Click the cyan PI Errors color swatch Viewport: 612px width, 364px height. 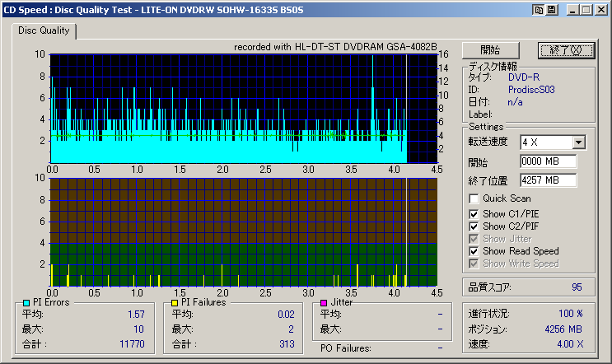point(26,303)
